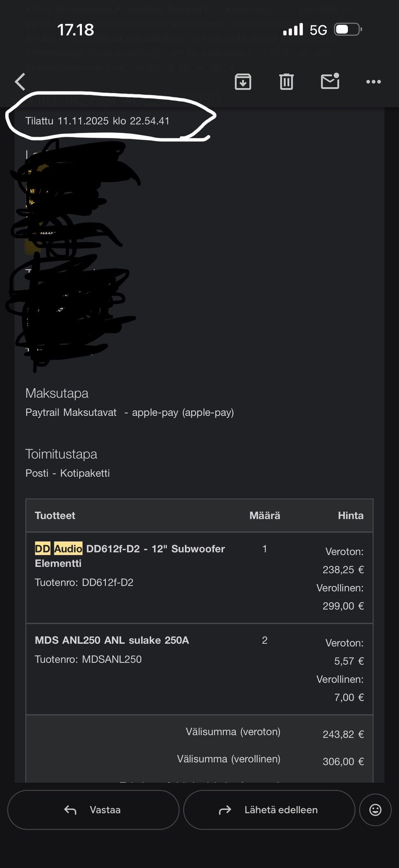Add an emoji reaction via smiley icon
The height and width of the screenshot is (868, 399).
pos(375,809)
